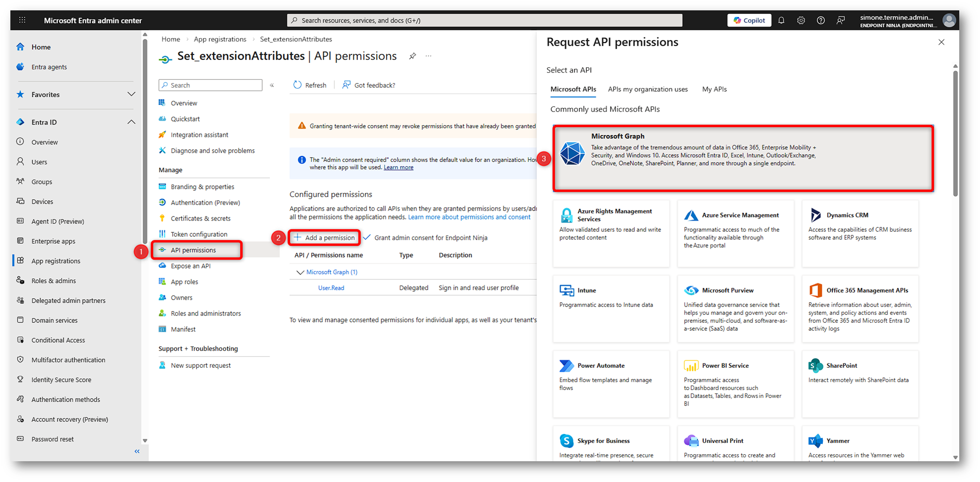Click the Refresh button
The width and height of the screenshot is (980, 482).
point(310,85)
